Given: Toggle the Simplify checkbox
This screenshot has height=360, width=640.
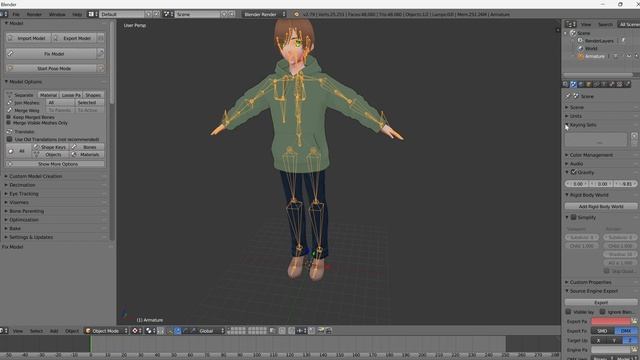Looking at the screenshot, I should point(573,218).
